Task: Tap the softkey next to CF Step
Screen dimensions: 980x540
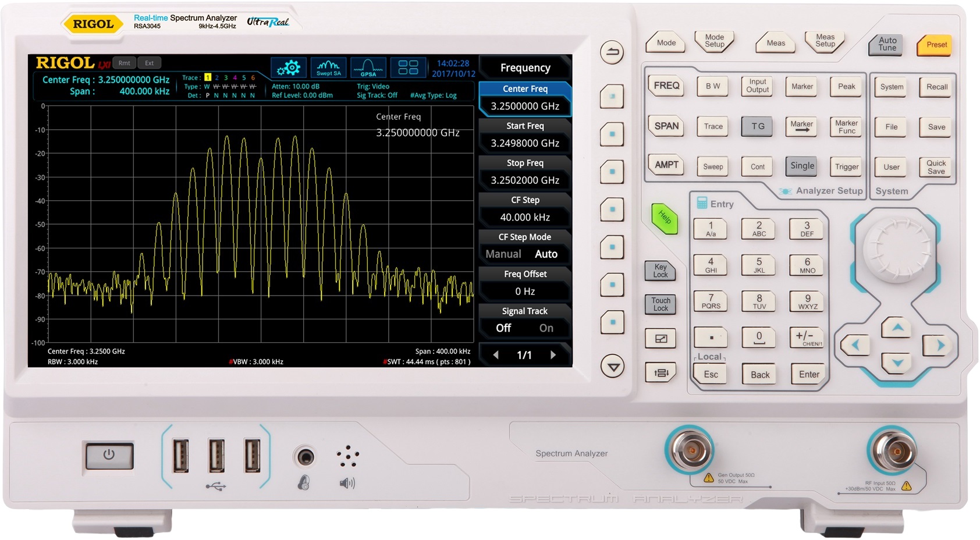Action: pyautogui.click(x=612, y=209)
